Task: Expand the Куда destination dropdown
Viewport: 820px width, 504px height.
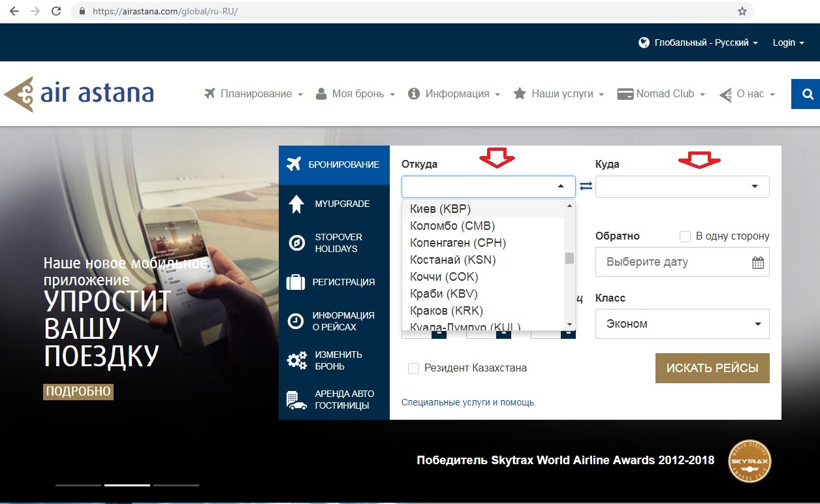Action: tap(682, 187)
